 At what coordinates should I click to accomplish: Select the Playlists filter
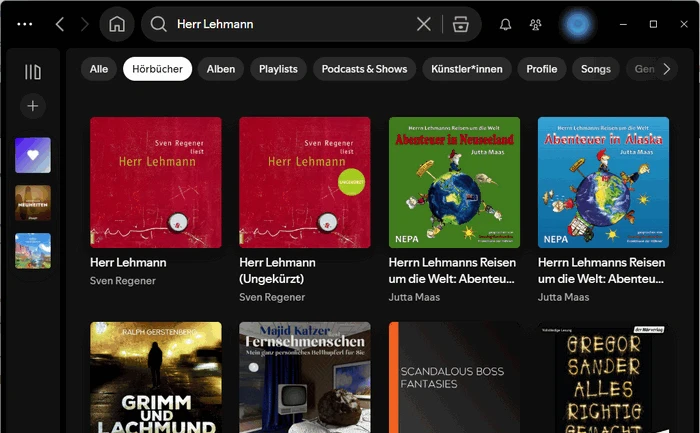click(278, 69)
